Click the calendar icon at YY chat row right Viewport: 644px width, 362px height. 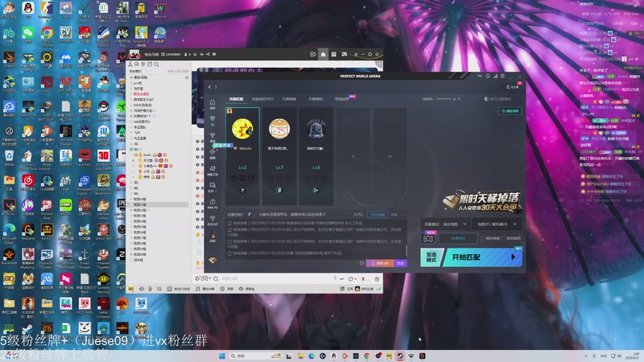click(x=377, y=279)
